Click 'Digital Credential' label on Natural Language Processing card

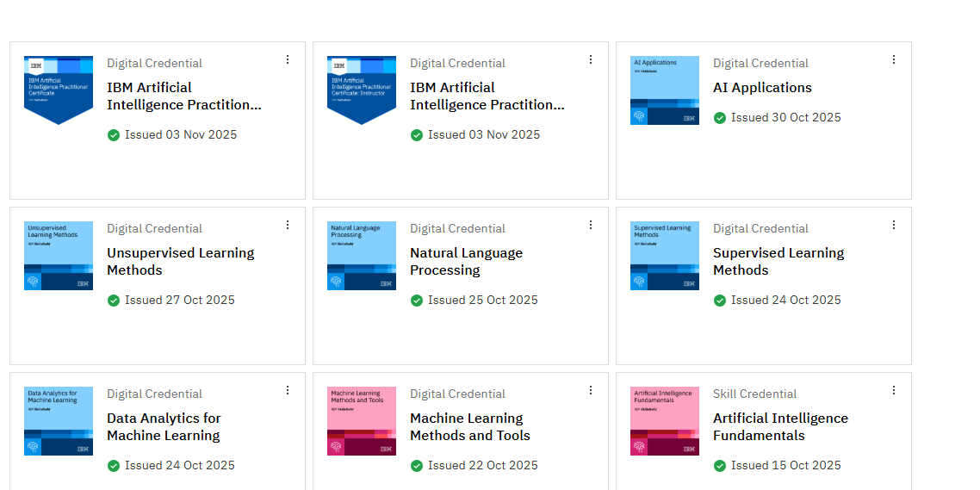click(457, 229)
